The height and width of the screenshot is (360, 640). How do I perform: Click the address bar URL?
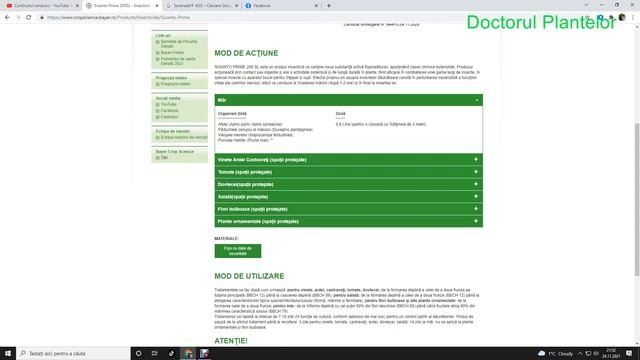click(x=118, y=18)
